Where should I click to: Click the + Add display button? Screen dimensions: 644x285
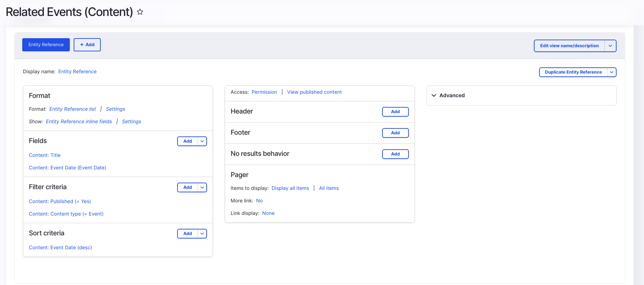click(x=87, y=45)
